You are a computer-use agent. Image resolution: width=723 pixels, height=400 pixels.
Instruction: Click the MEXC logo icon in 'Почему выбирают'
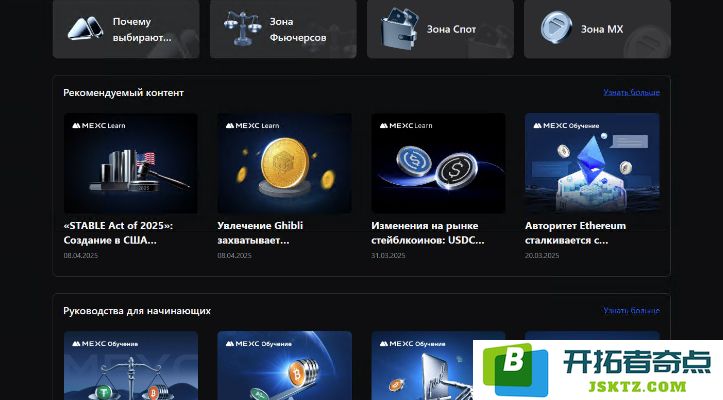(85, 29)
